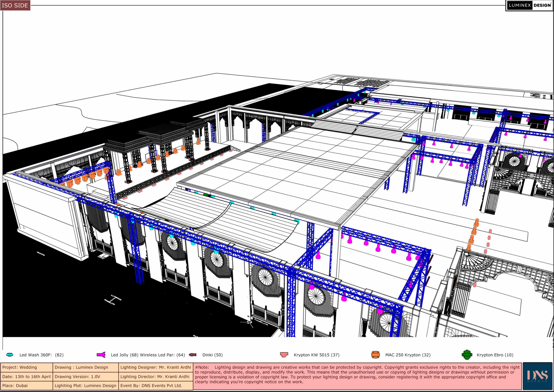Click the Luminex Design logo badge
Viewport: 554px width, 392px height.
click(529, 5)
